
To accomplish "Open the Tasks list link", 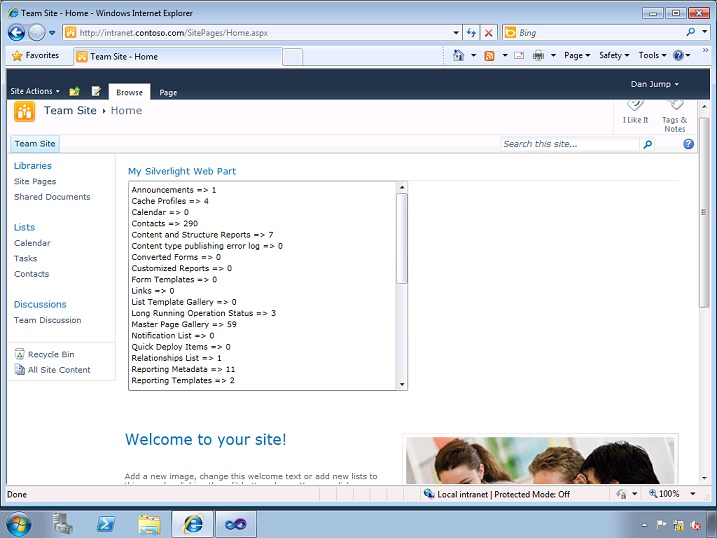I will point(26,259).
